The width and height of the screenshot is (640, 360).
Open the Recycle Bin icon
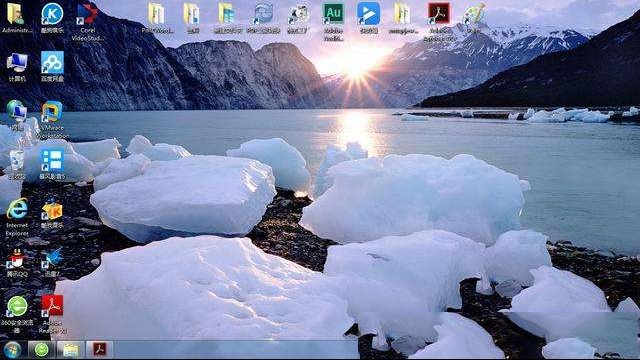tap(17, 164)
